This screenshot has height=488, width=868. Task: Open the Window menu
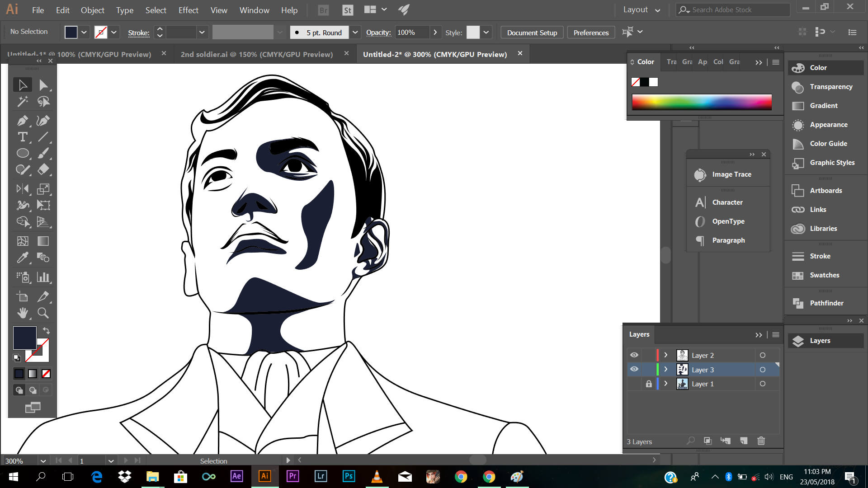pos(254,10)
